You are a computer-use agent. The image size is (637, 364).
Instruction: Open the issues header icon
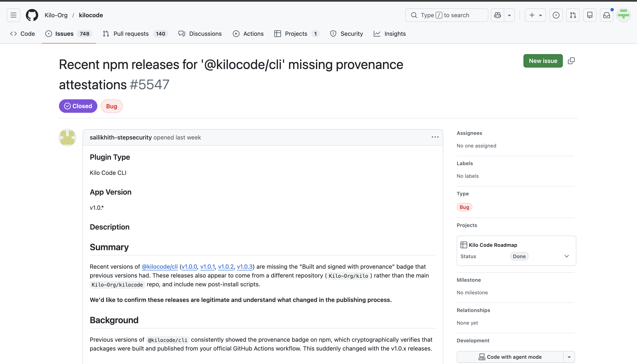click(556, 15)
